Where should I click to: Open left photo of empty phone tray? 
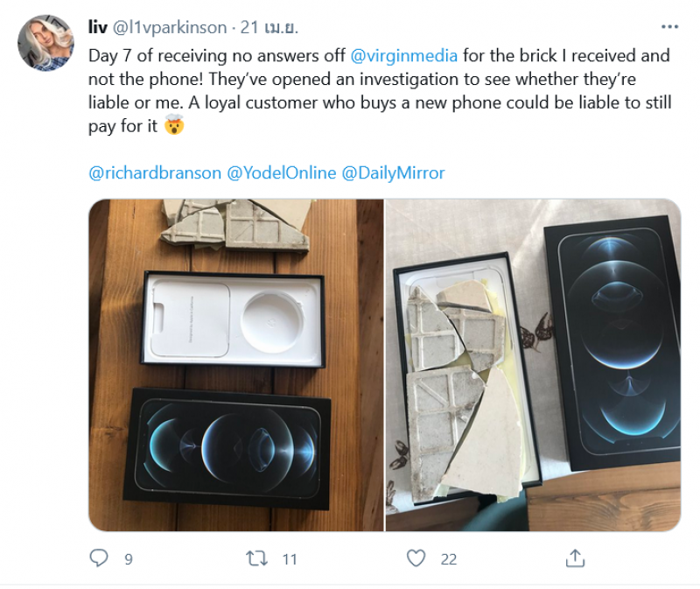[235, 365]
